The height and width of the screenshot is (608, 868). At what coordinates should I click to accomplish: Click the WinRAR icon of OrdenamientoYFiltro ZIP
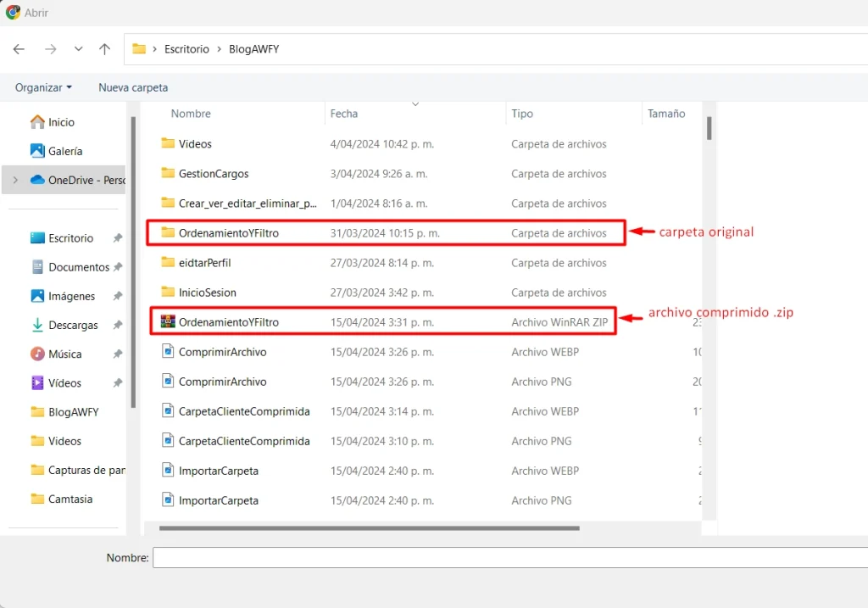coord(168,321)
